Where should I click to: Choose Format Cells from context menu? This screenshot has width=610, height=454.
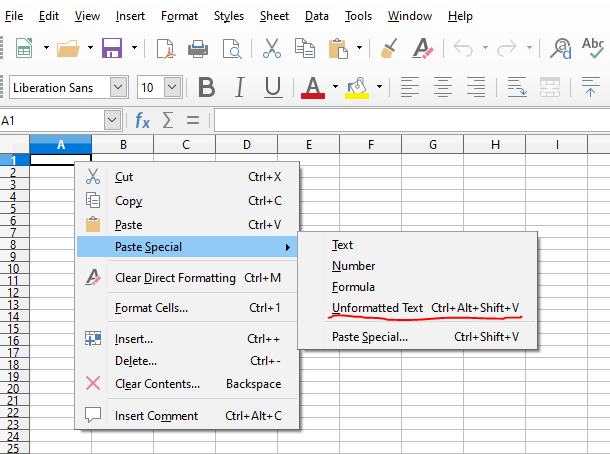(x=151, y=308)
